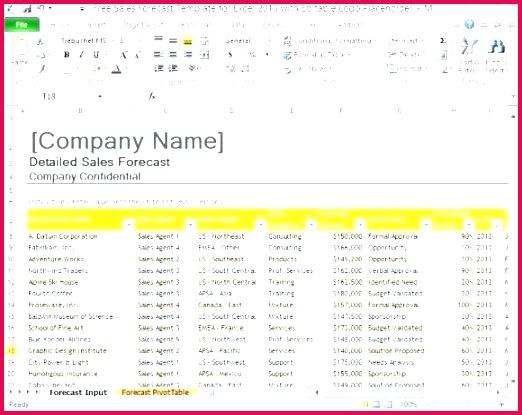The image size is (522, 415).
Task: Apply the Accounting dollar number format
Action: click(x=230, y=55)
